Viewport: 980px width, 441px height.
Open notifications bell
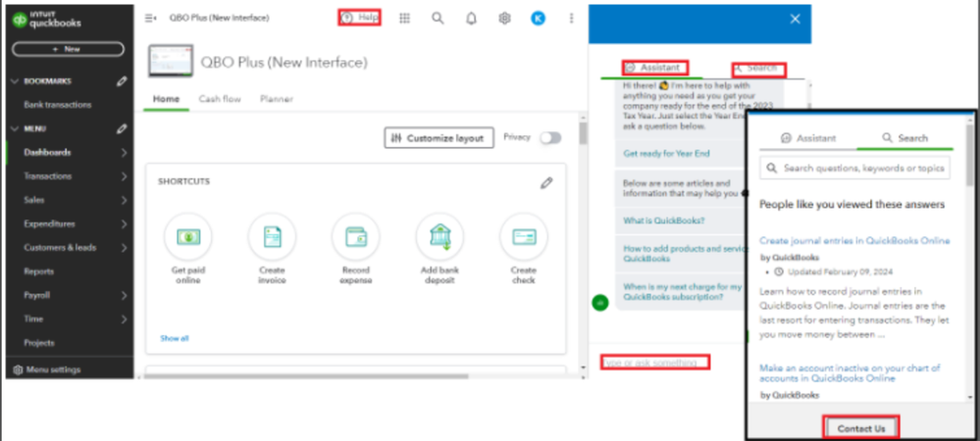(x=471, y=19)
